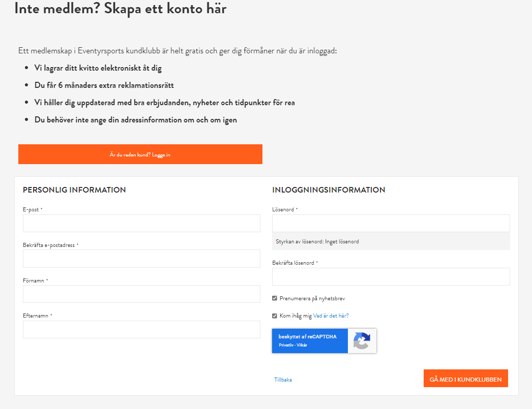Click the Inte medlem? Skapa ett konto heading
532x409 pixels.
pos(121,9)
